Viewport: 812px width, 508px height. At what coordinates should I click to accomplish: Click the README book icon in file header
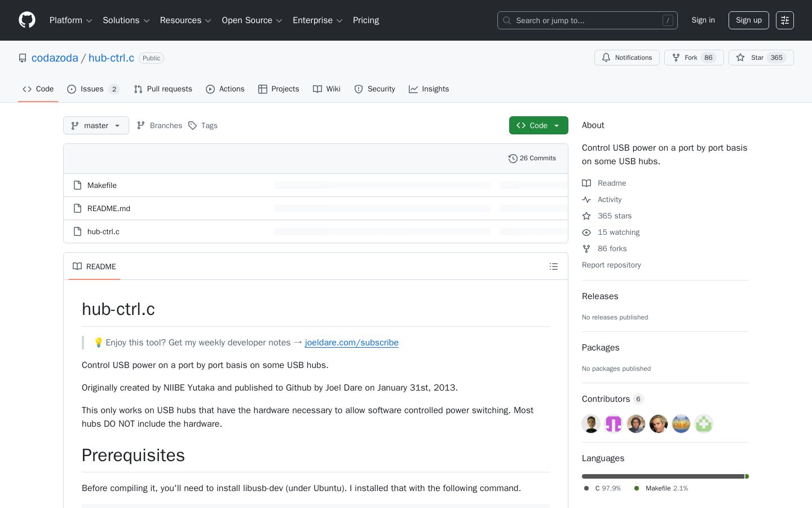[77, 266]
